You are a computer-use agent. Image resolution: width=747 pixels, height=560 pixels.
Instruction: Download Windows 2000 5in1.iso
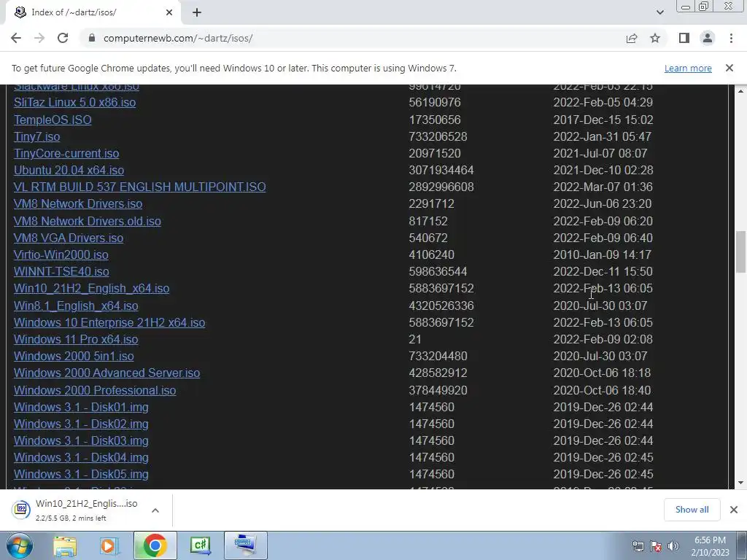click(x=74, y=356)
